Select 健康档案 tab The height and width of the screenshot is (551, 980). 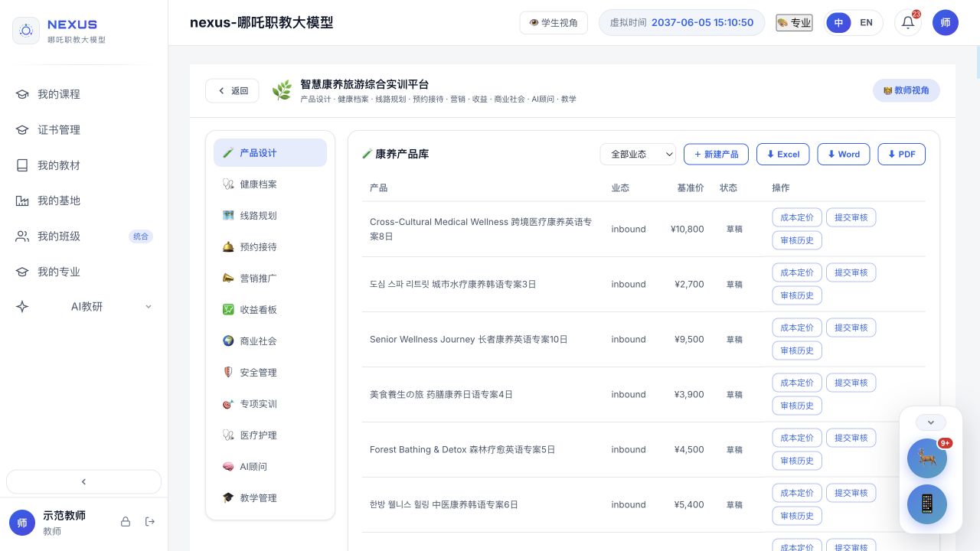click(x=270, y=184)
